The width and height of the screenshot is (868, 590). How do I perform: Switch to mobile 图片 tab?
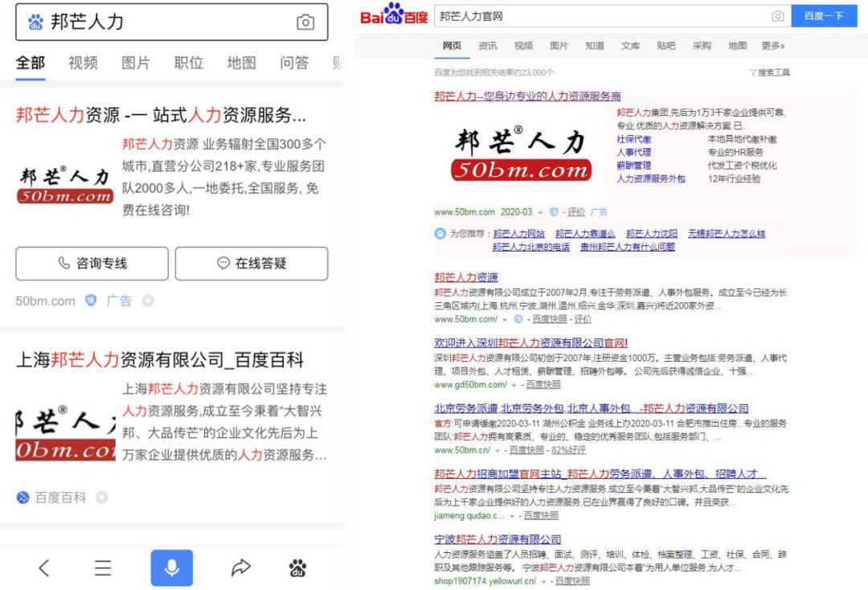136,63
